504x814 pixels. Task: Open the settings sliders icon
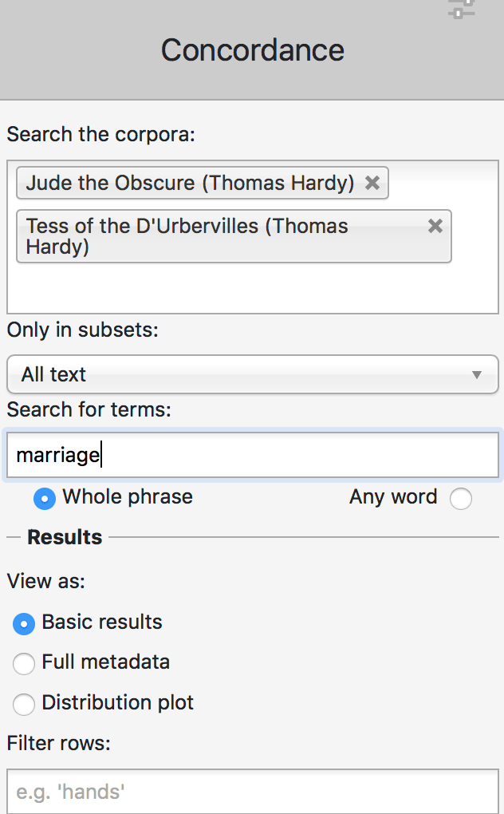click(x=461, y=10)
